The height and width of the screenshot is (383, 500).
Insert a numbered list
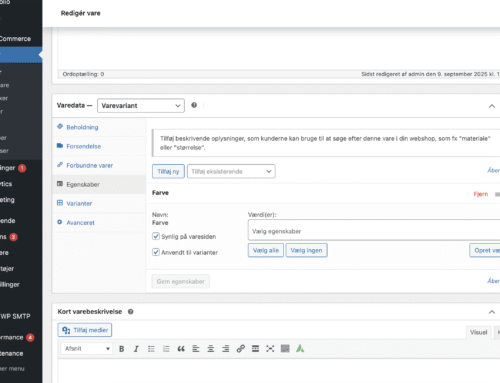166,349
